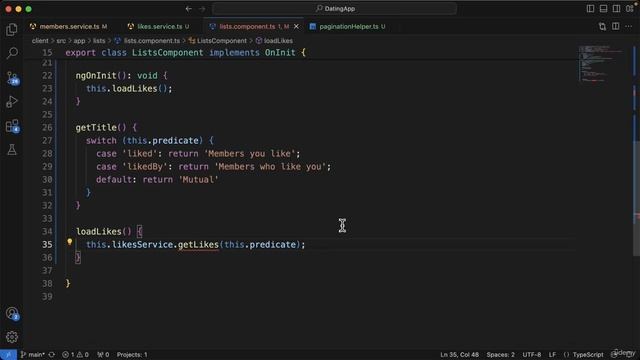Open the Extensions view

(x=12, y=126)
